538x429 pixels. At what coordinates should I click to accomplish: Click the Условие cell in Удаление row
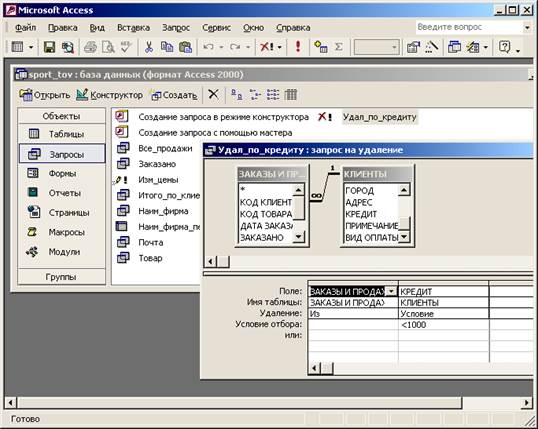click(x=443, y=314)
